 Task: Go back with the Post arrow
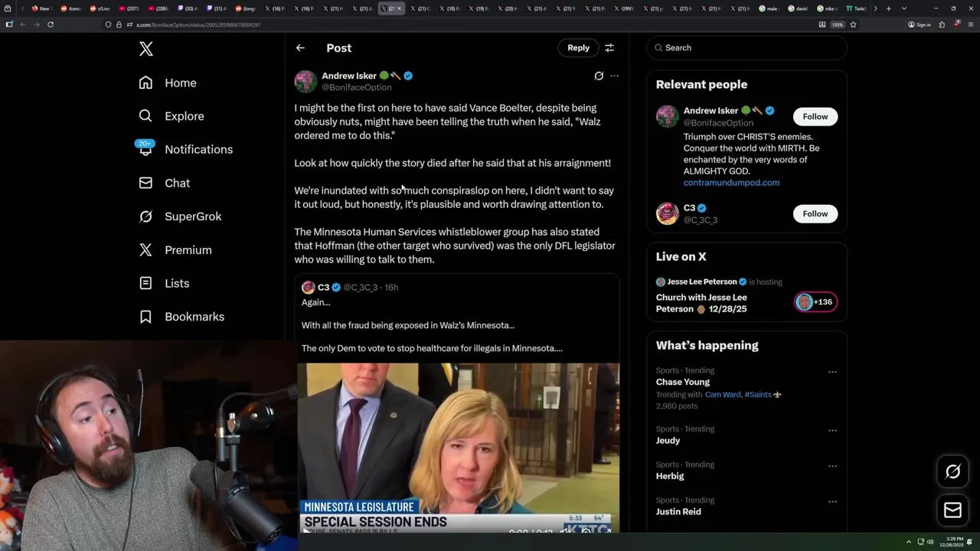tap(300, 47)
